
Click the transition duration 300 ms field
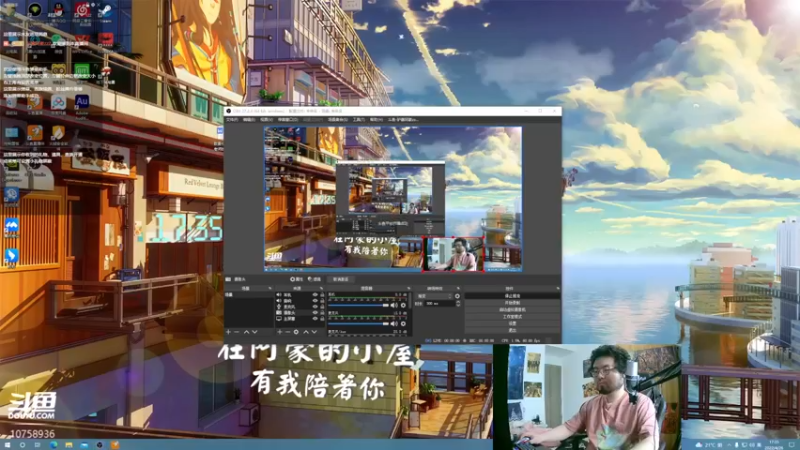(439, 304)
